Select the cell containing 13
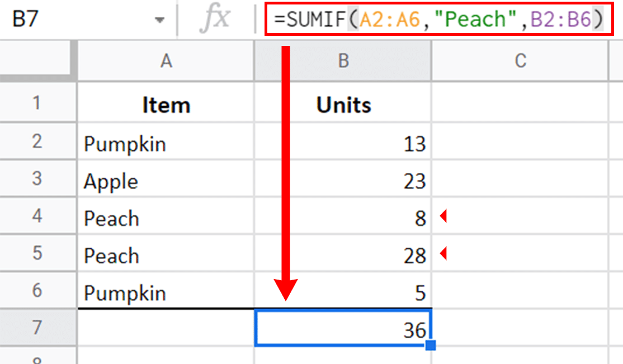623x364 pixels. click(x=343, y=144)
